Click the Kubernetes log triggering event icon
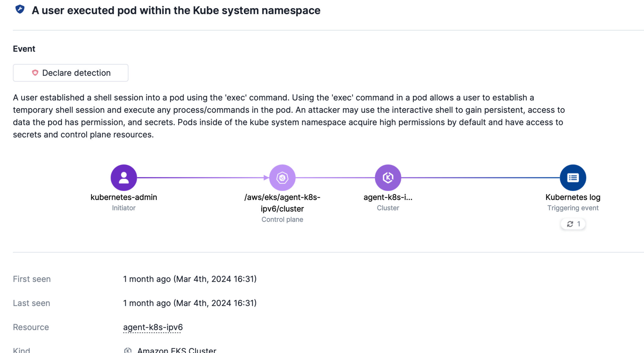Screen dimensions: 644x353 coord(573,177)
